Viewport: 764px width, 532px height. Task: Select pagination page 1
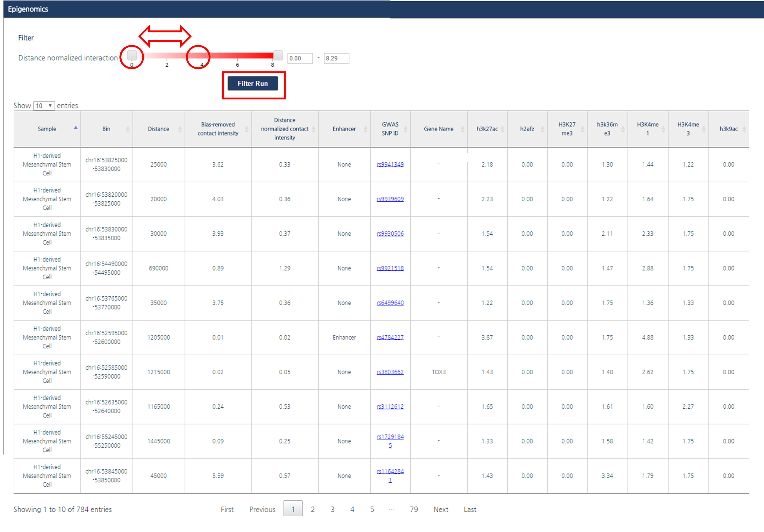(x=293, y=509)
